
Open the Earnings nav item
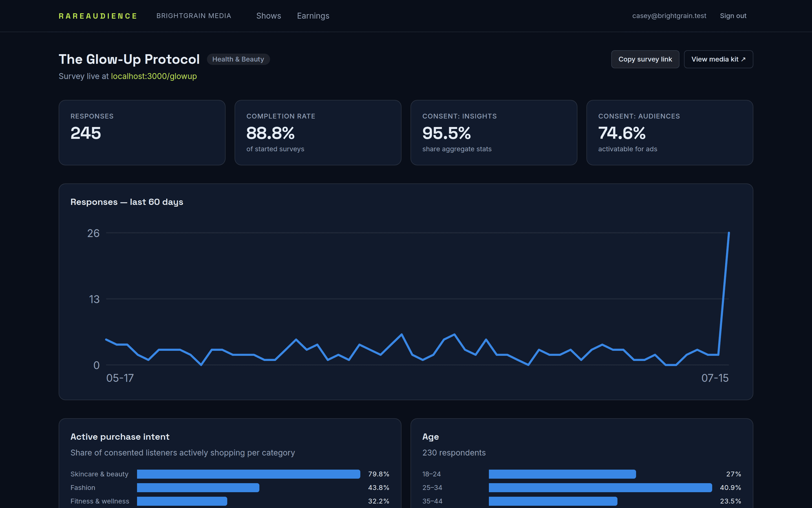[313, 16]
